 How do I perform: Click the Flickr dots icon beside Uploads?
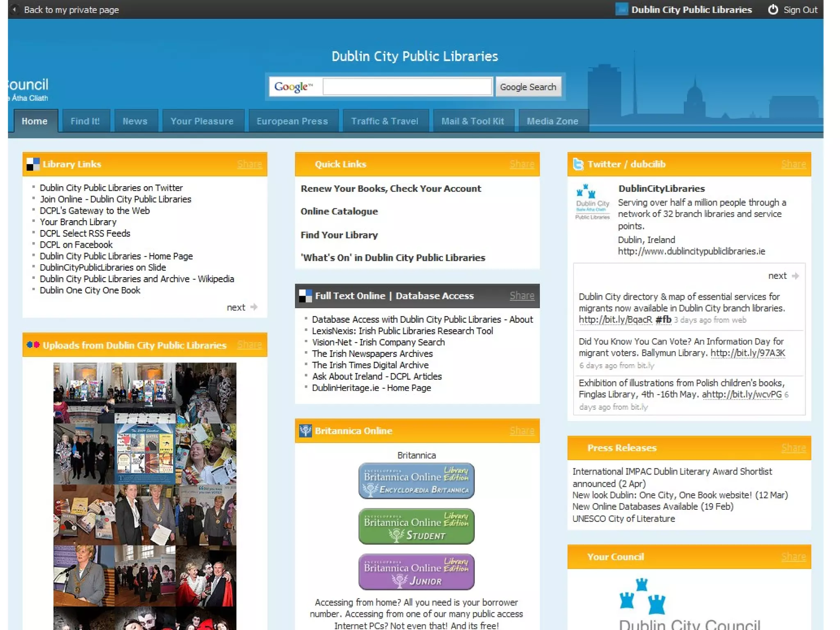(x=33, y=345)
